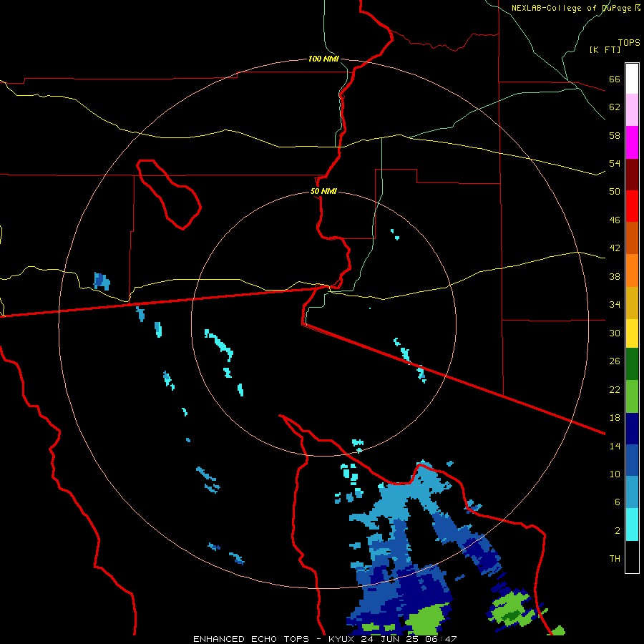The width and height of the screenshot is (644, 644).
Task: Click the 66 legend value label
Action: (x=615, y=79)
